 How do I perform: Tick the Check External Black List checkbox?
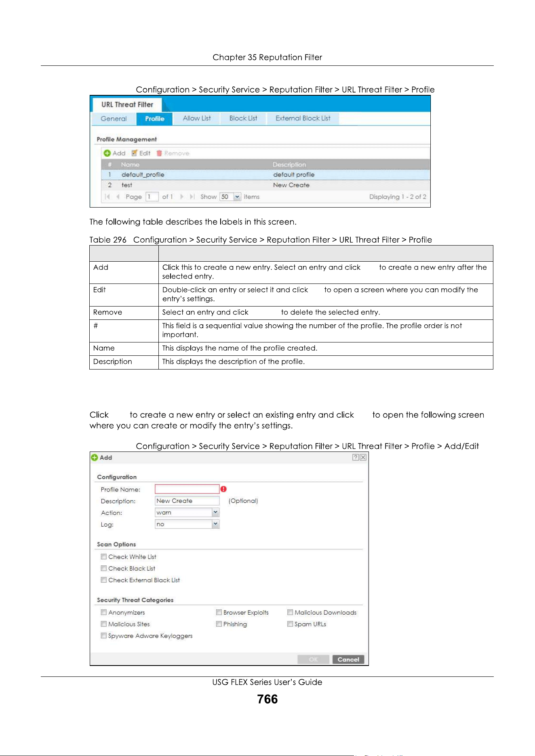104,580
